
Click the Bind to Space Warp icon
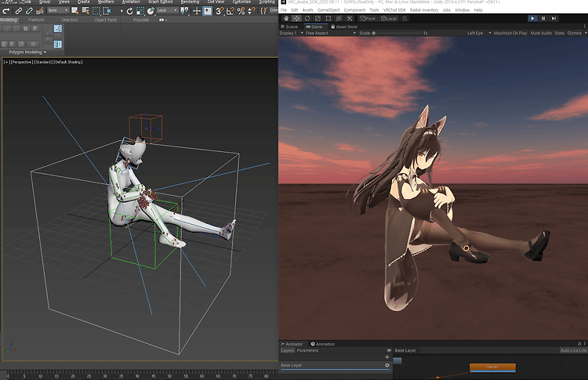point(40,11)
